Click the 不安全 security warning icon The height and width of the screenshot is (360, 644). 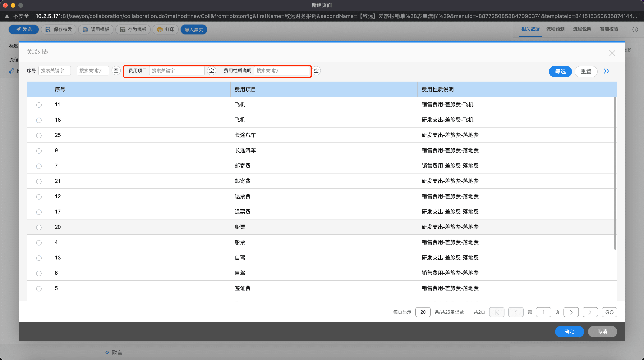(7, 16)
